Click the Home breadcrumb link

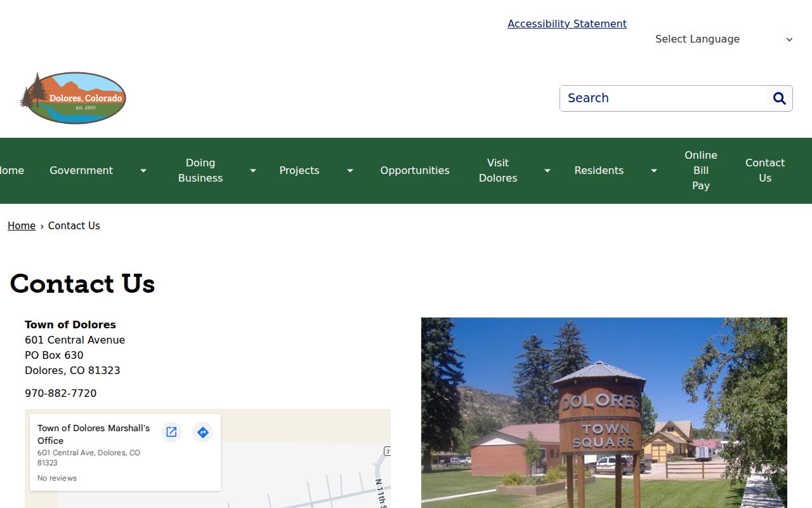[x=22, y=226]
